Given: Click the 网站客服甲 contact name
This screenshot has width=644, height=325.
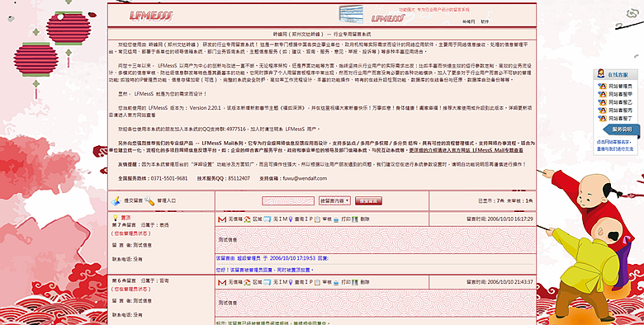Looking at the screenshot, I should tap(620, 94).
